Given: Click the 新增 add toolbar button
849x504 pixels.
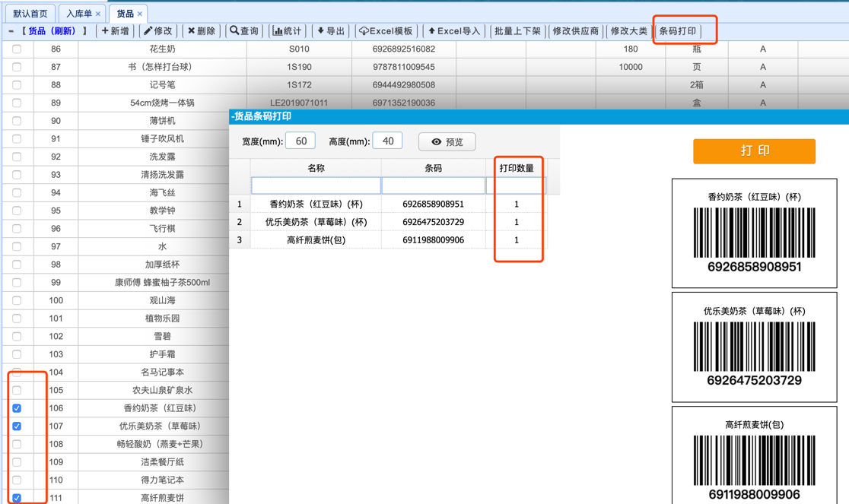Looking at the screenshot, I should pos(116,31).
